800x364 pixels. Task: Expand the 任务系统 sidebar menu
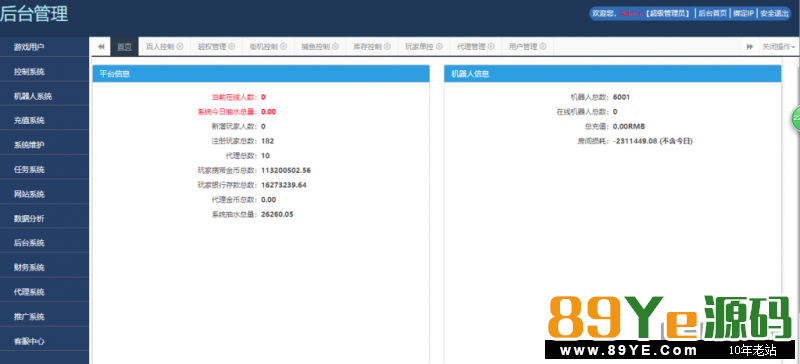coord(44,169)
